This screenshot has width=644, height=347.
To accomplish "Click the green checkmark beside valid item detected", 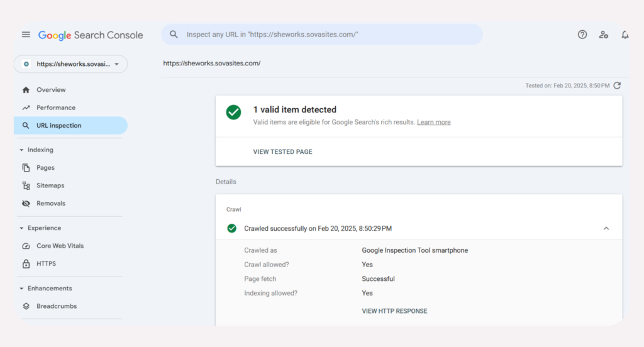I will click(233, 112).
